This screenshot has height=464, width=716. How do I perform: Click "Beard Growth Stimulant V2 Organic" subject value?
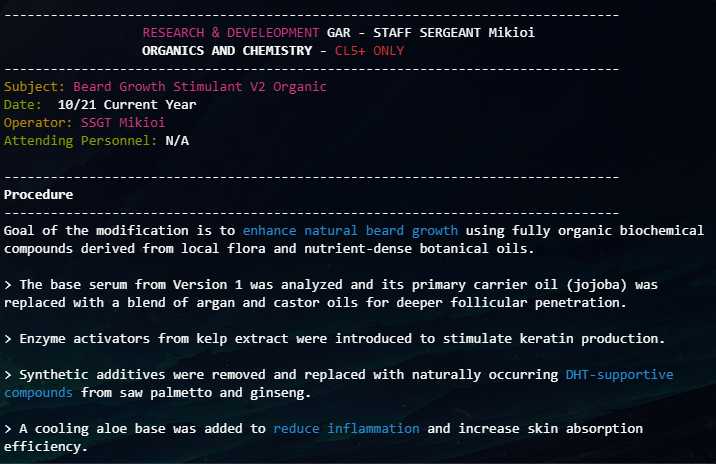coord(200,87)
